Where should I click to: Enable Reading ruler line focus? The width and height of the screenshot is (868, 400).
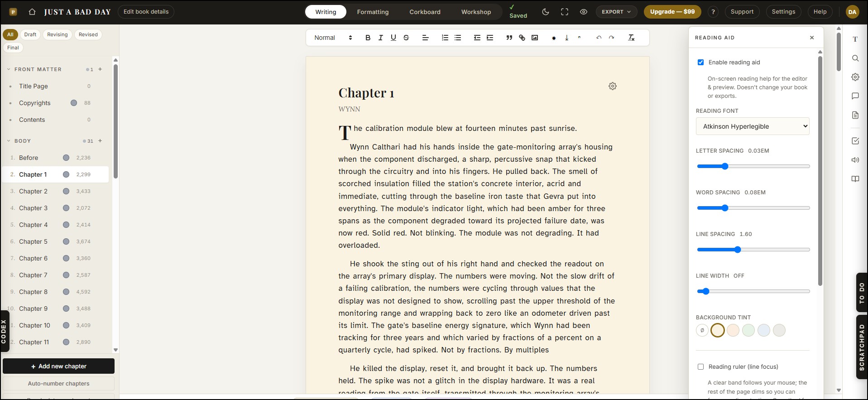tap(700, 366)
